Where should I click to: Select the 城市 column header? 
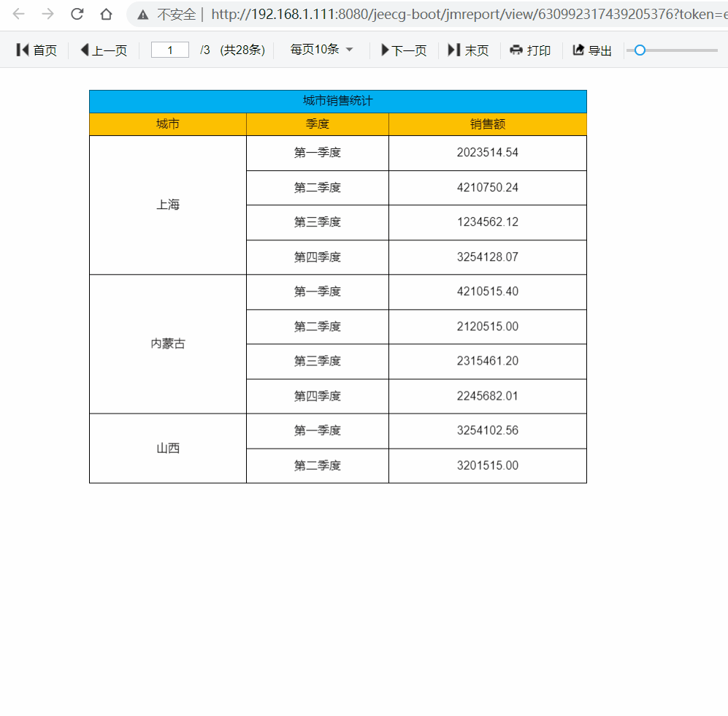[168, 124]
